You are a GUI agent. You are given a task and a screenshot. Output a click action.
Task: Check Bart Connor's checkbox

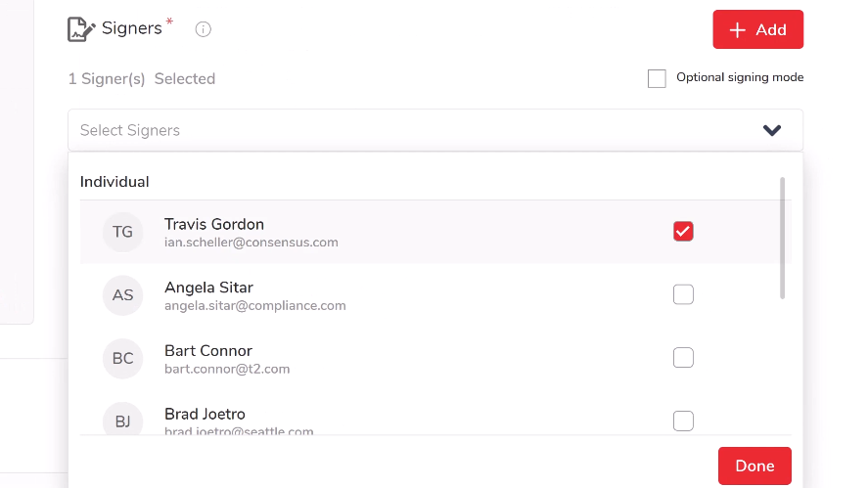click(683, 358)
